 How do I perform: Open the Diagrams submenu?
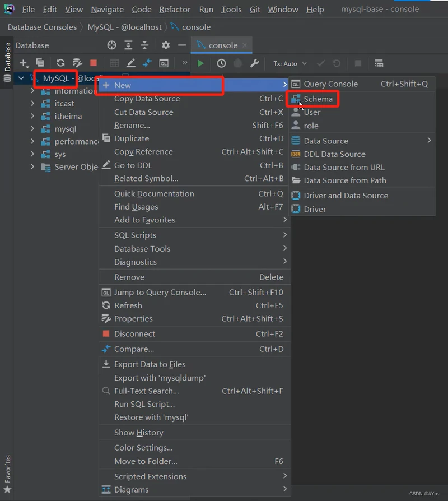click(195, 489)
